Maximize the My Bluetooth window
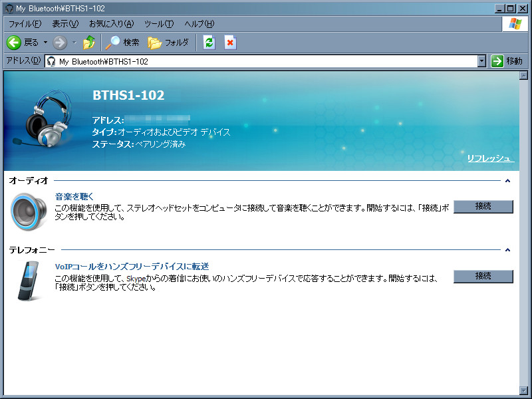 510,9
